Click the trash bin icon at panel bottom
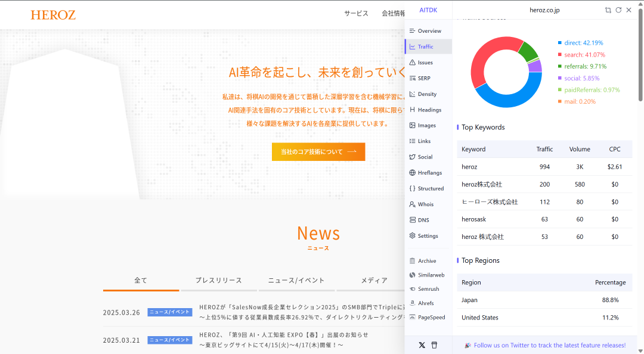Screen dimensions: 644x354 point(434,345)
